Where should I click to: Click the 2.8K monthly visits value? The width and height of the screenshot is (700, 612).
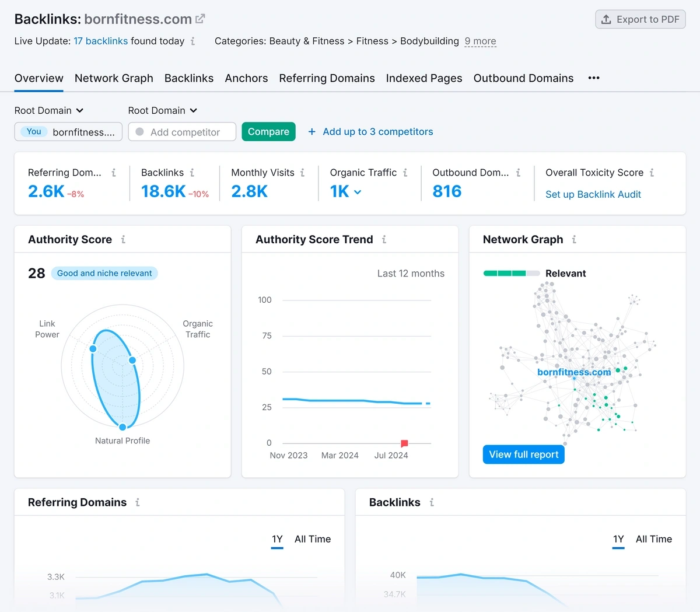pyautogui.click(x=250, y=191)
